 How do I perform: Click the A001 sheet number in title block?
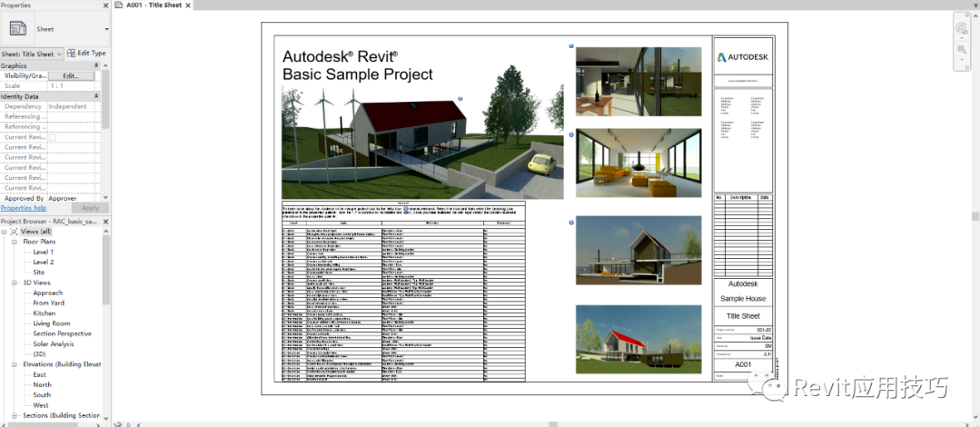click(743, 364)
